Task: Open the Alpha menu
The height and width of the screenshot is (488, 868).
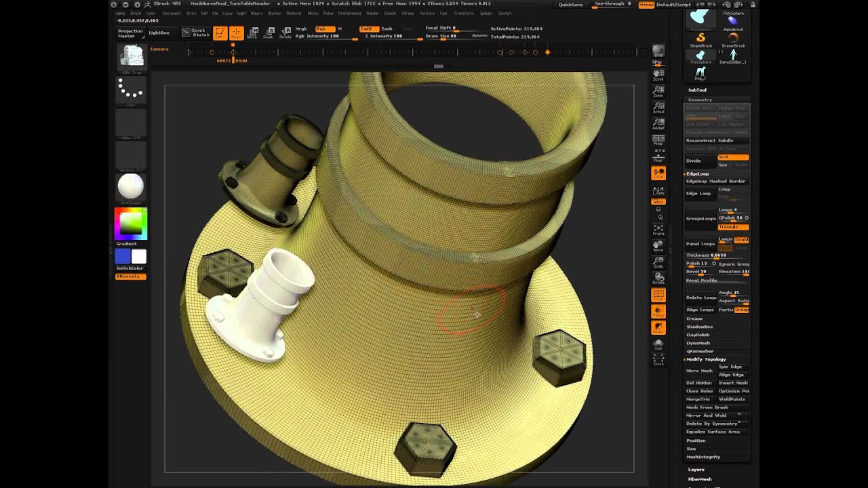Action: pos(120,13)
